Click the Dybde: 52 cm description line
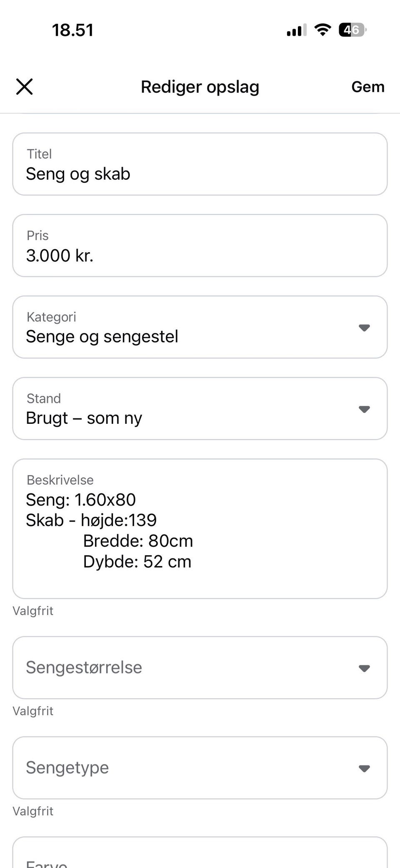 (x=137, y=562)
